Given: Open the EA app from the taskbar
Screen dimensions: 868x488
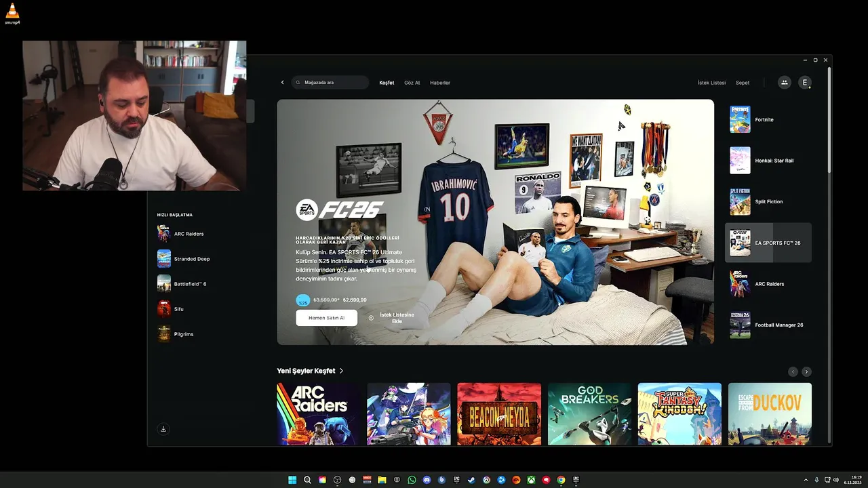Looking at the screenshot, I should coord(516,480).
